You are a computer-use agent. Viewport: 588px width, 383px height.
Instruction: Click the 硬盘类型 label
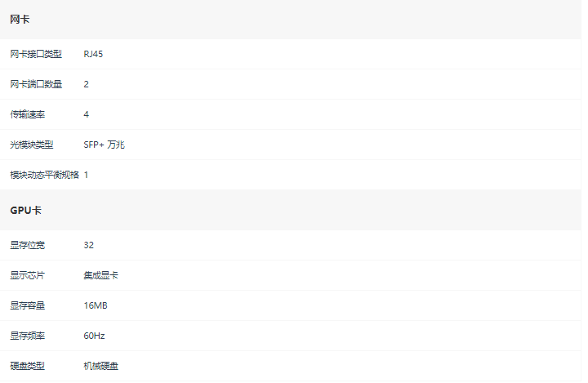click(x=28, y=366)
